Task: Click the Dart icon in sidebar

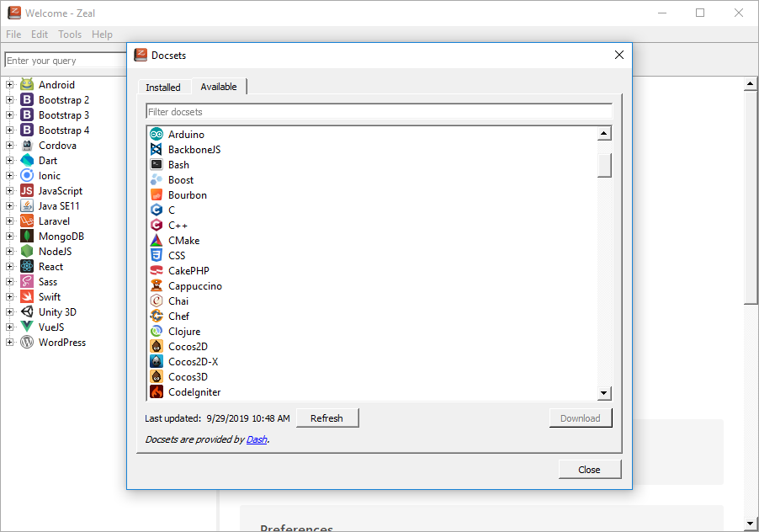Action: tap(27, 160)
